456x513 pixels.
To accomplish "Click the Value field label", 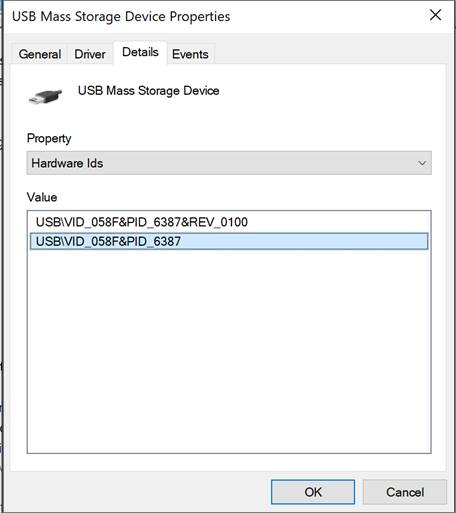I will pos(42,197).
